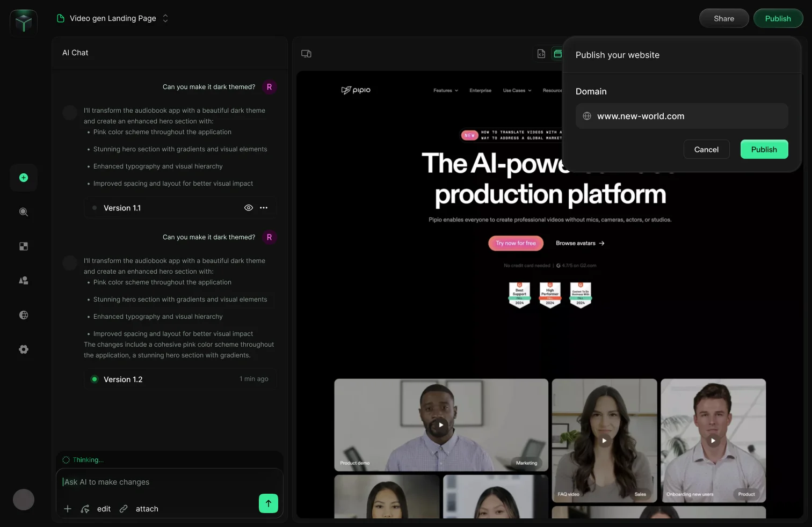The image size is (812, 527).
Task: Click the plus icon in the chat input
Action: (x=68, y=509)
